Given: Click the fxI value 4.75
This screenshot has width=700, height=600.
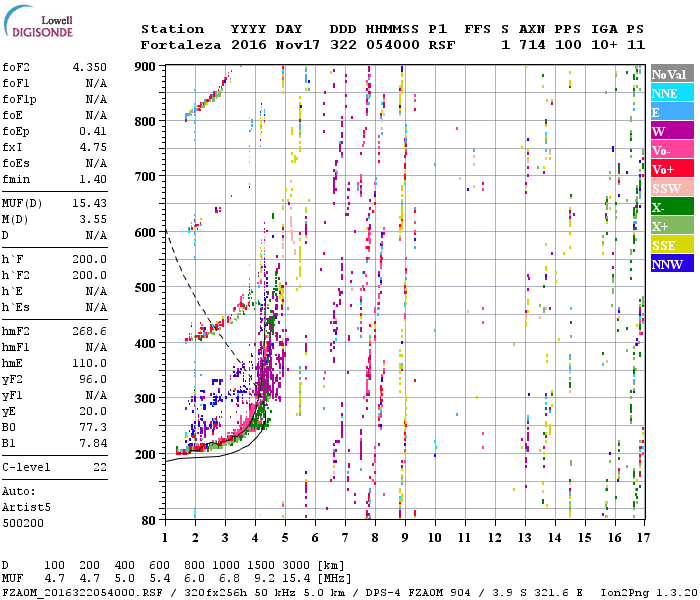Looking at the screenshot, I should tap(93, 147).
